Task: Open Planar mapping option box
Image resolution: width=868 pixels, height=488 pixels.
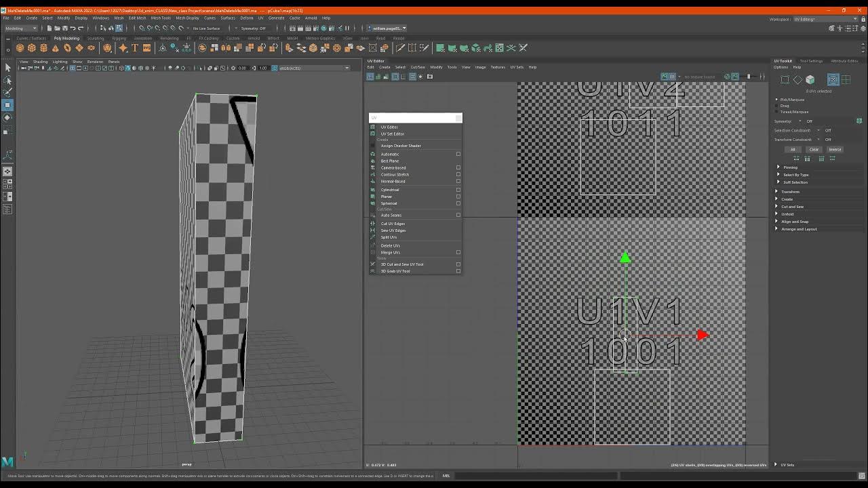Action: point(458,197)
